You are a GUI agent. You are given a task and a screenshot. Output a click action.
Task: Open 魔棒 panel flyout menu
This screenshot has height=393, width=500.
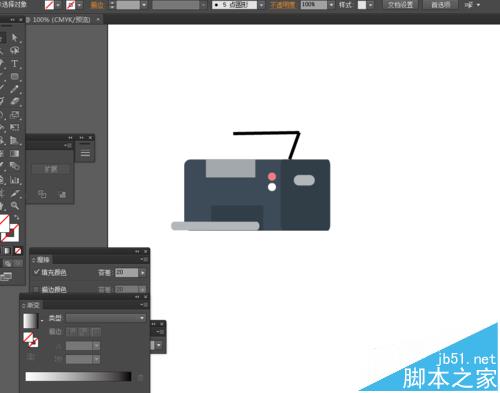(144, 259)
